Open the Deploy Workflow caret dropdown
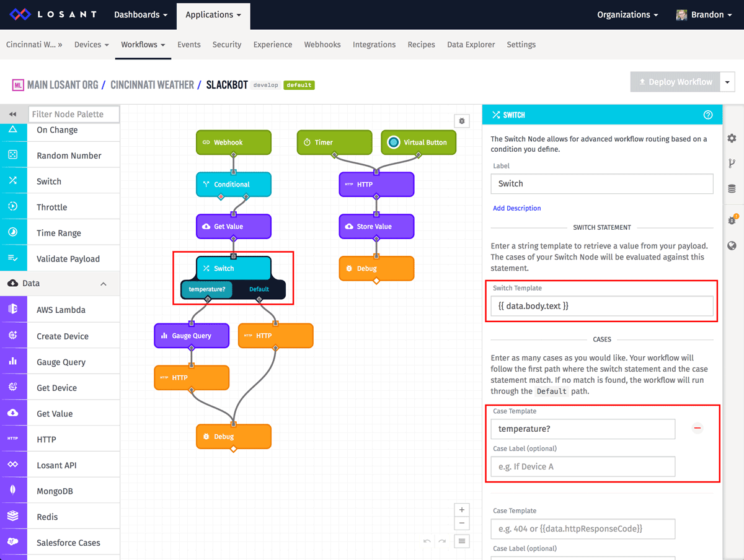Image resolution: width=744 pixels, height=560 pixels. coord(727,82)
